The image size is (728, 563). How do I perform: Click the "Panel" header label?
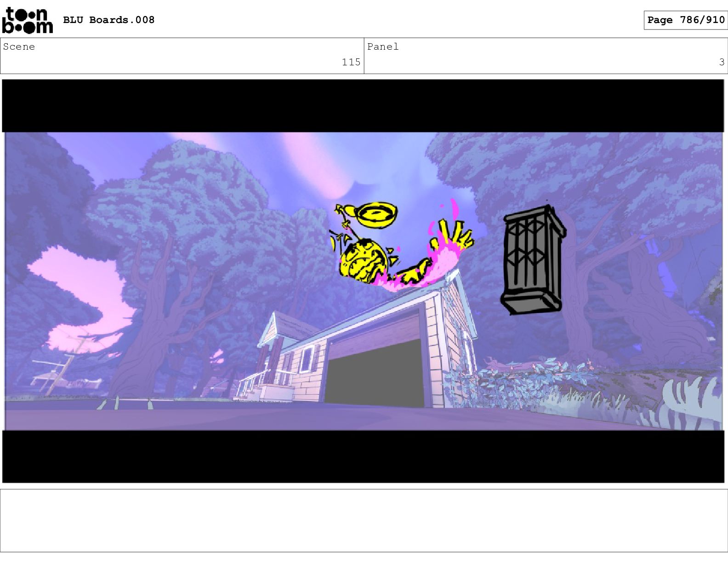coord(383,46)
